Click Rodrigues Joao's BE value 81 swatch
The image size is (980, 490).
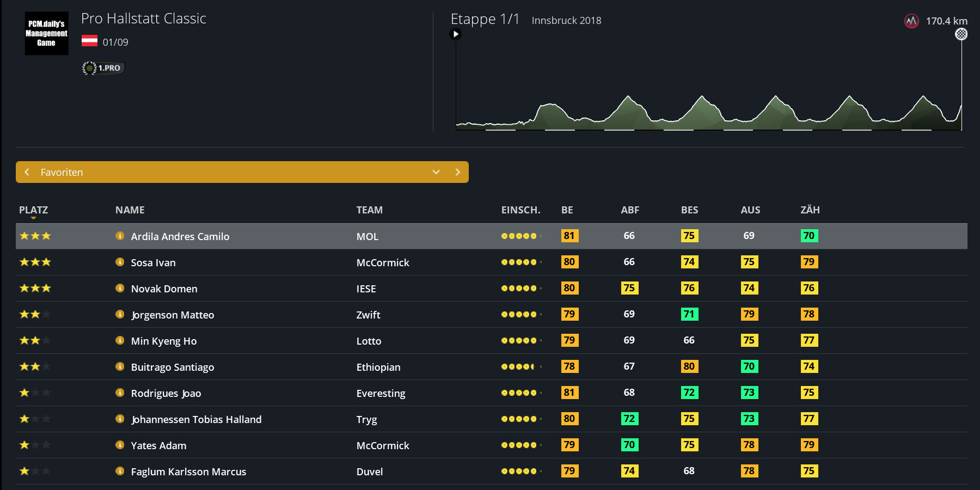[569, 393]
